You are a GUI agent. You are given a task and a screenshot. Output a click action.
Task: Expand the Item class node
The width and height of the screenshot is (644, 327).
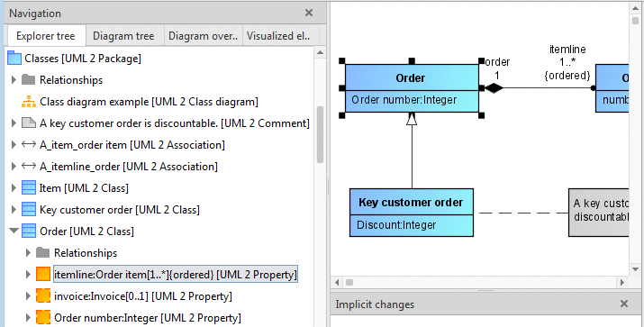pos(14,187)
